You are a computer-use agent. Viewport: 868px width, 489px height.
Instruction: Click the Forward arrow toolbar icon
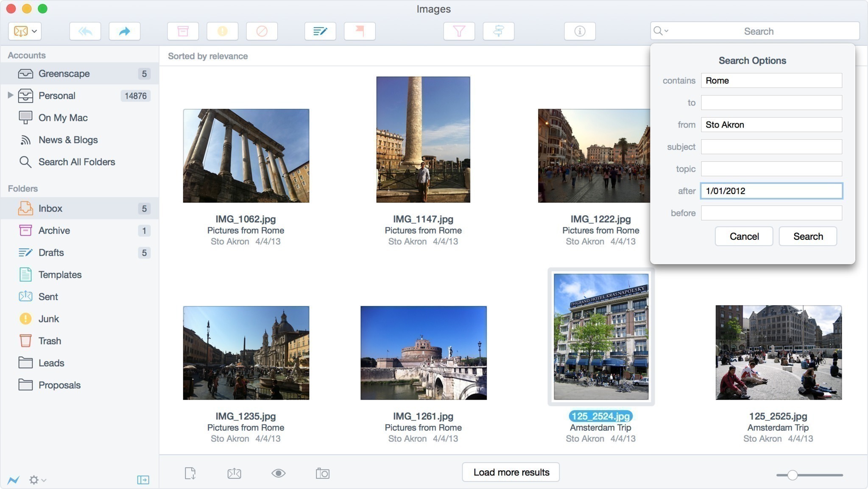coord(124,31)
